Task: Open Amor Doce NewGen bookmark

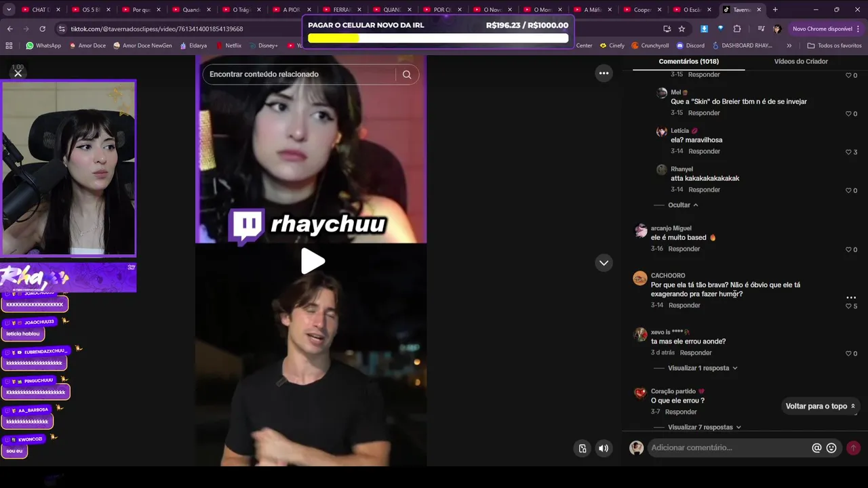Action: (142, 45)
